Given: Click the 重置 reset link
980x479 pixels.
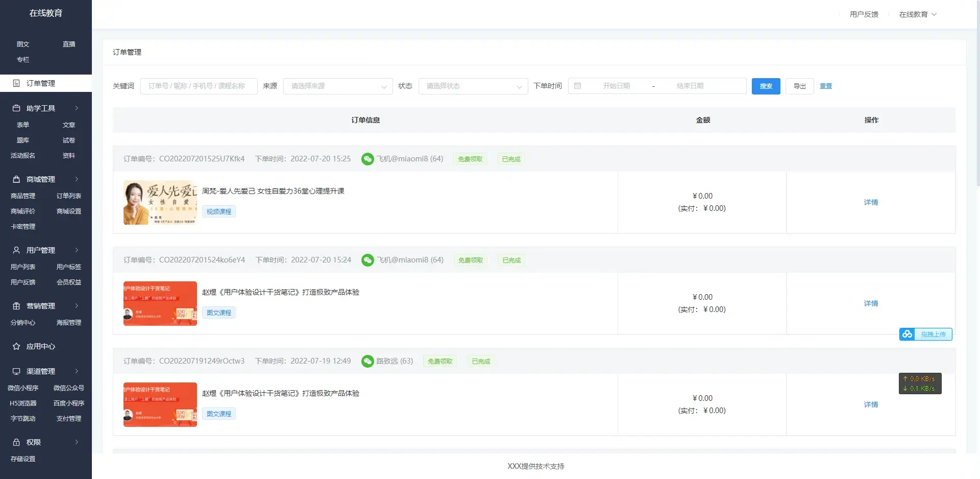Looking at the screenshot, I should click(826, 86).
